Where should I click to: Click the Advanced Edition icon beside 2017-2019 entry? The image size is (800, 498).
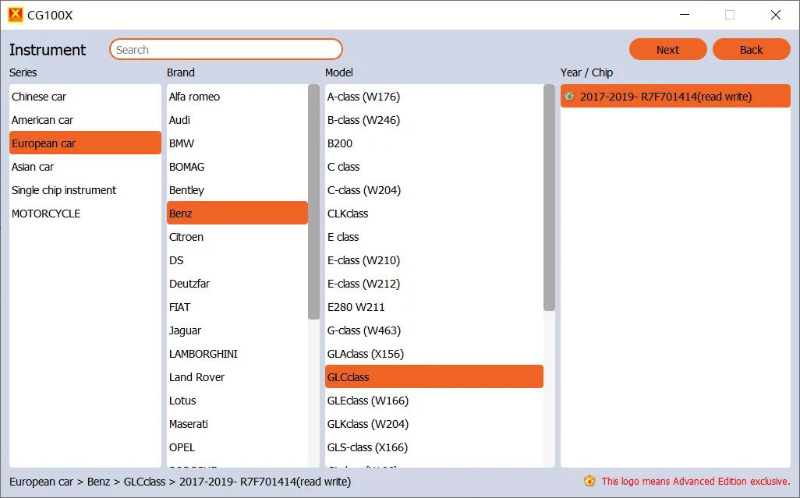click(x=569, y=96)
